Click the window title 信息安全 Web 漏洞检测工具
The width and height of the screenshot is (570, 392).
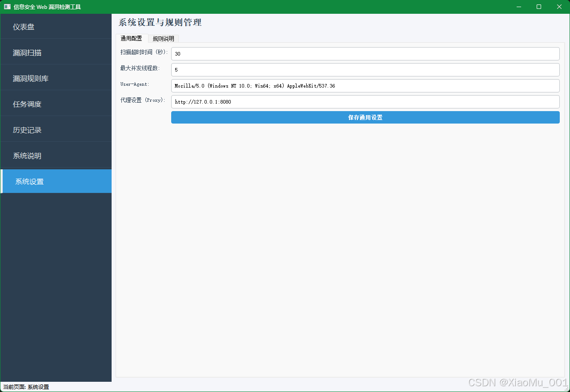pos(47,7)
